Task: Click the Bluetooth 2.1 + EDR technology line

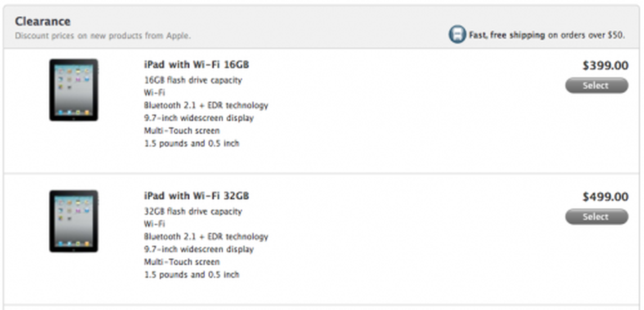Action: [x=206, y=105]
